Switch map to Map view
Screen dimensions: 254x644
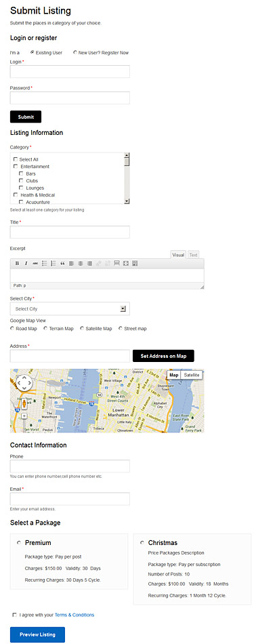click(x=174, y=375)
